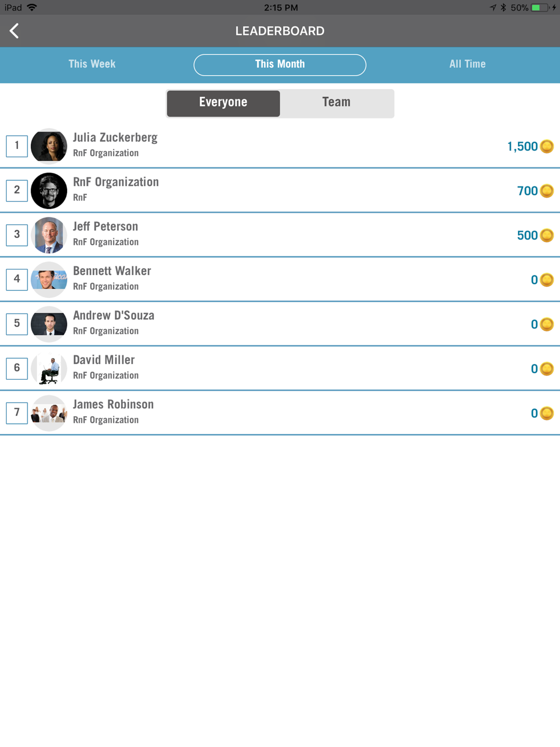The width and height of the screenshot is (560, 747).
Task: Open Julia Zuckerberg's profile photo
Action: (49, 146)
